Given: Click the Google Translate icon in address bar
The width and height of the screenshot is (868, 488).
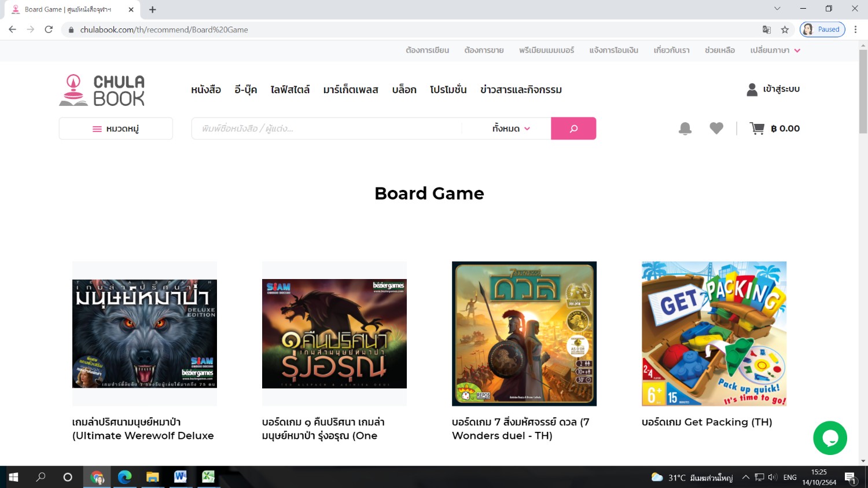Looking at the screenshot, I should [767, 30].
